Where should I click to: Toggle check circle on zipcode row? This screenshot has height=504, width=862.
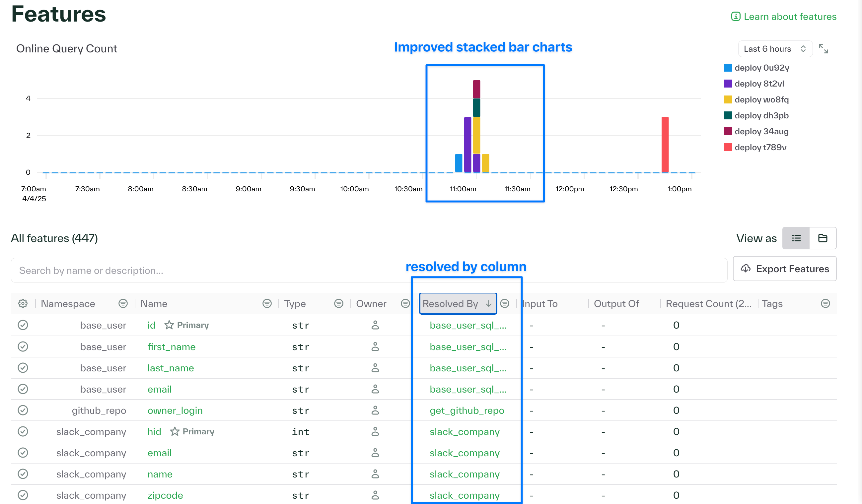23,495
